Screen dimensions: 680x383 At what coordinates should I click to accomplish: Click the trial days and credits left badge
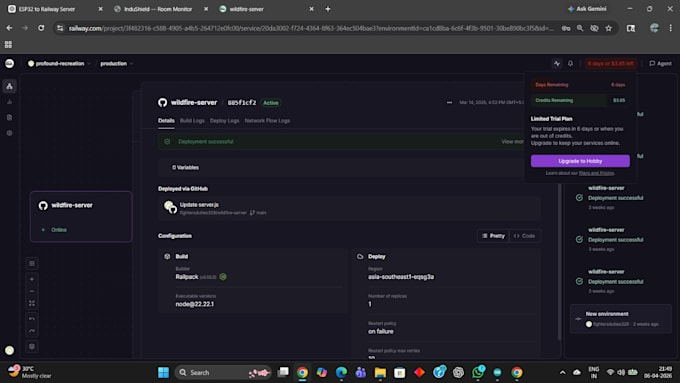[611, 63]
